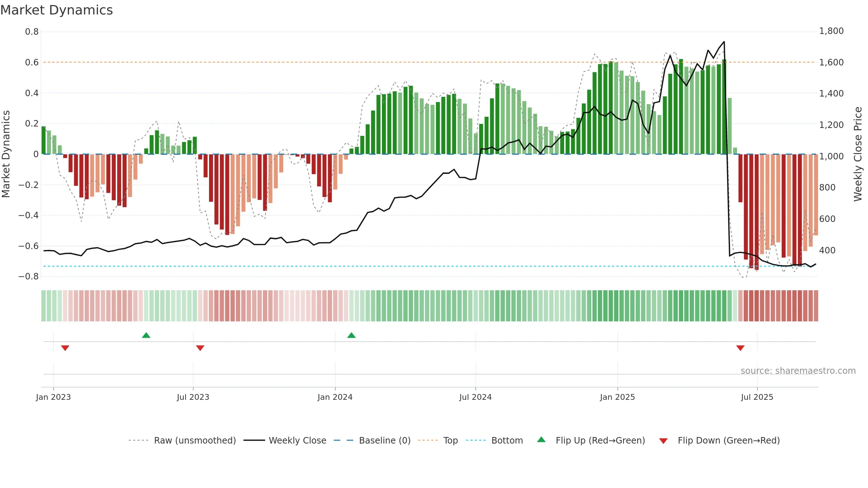Image resolution: width=868 pixels, height=488 pixels.
Task: Click the Jul 2025 axis label
Action: tap(757, 397)
